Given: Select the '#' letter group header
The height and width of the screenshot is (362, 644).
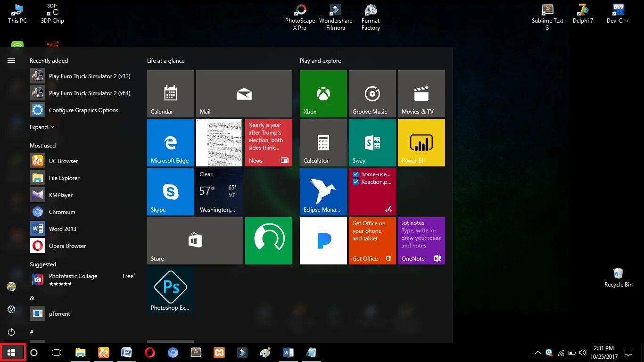Looking at the screenshot, I should pos(32,332).
